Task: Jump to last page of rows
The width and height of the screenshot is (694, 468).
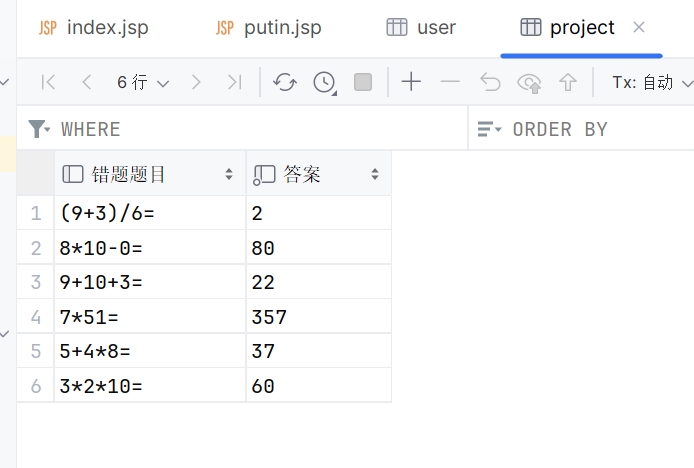Action: (234, 82)
